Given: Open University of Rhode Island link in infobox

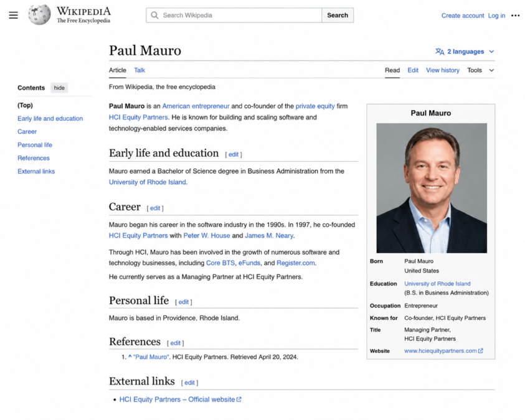Looking at the screenshot, I should [437, 284].
